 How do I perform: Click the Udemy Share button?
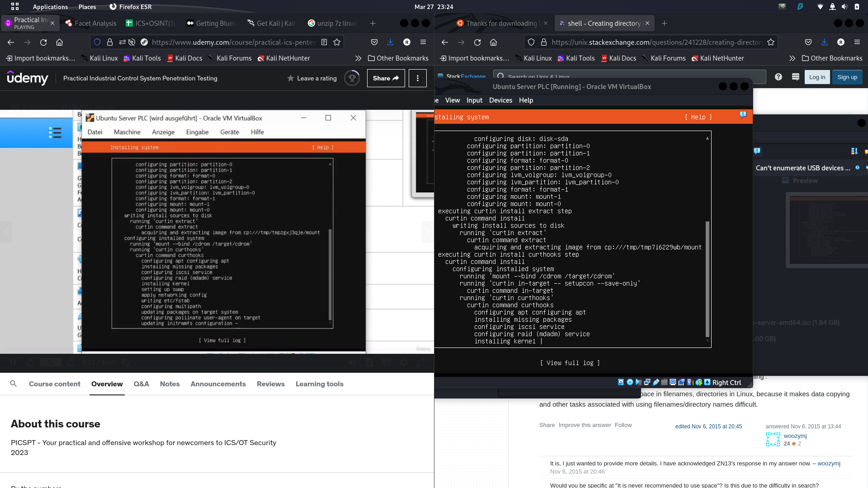pyautogui.click(x=386, y=78)
